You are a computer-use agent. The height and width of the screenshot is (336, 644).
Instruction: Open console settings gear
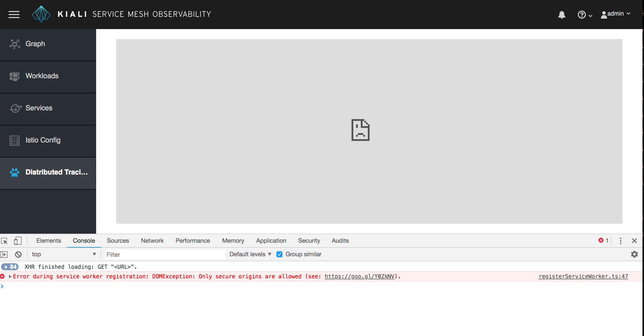[634, 254]
